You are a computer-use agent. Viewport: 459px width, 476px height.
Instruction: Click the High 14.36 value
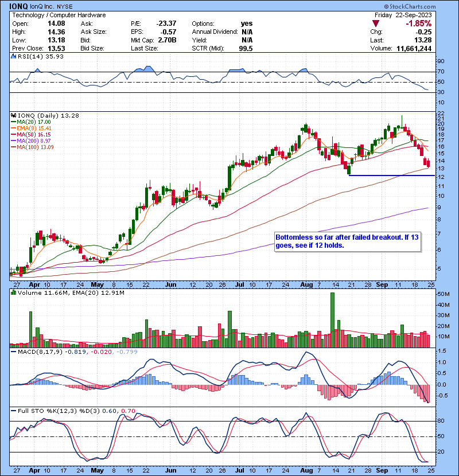click(56, 32)
